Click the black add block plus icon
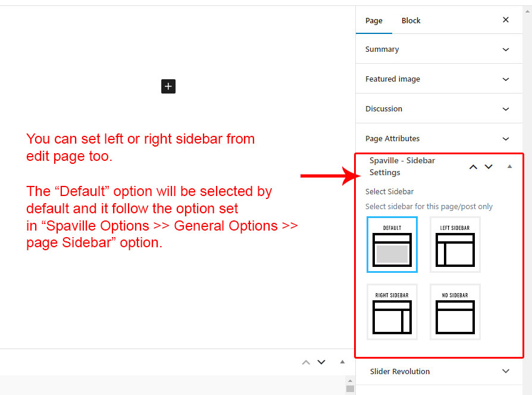The height and width of the screenshot is (395, 532). (x=168, y=86)
